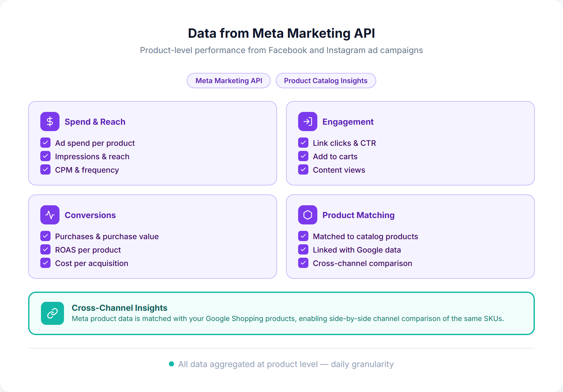
Task: Click the dollar-sign Spend & Reach icon
Action: click(50, 122)
